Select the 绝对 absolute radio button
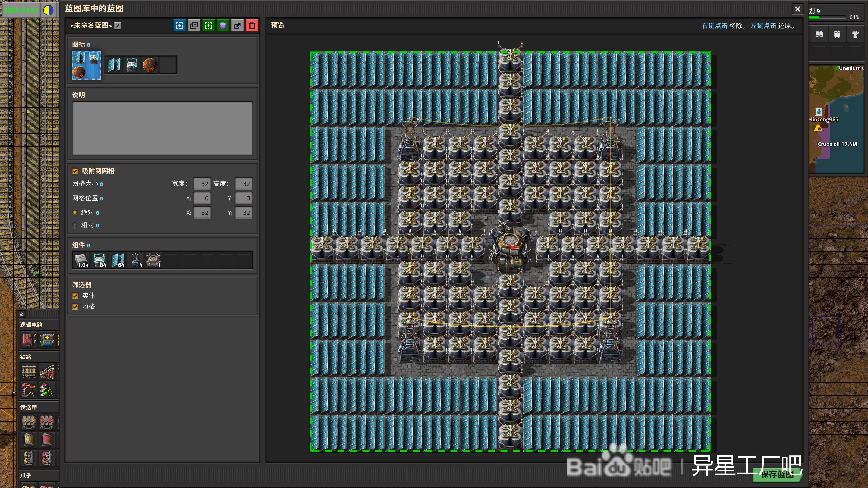 click(x=75, y=212)
